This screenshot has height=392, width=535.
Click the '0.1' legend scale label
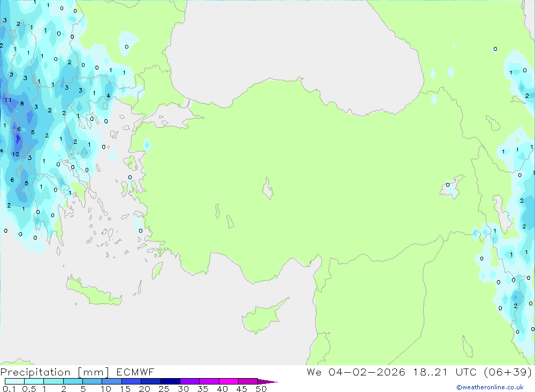(9, 389)
